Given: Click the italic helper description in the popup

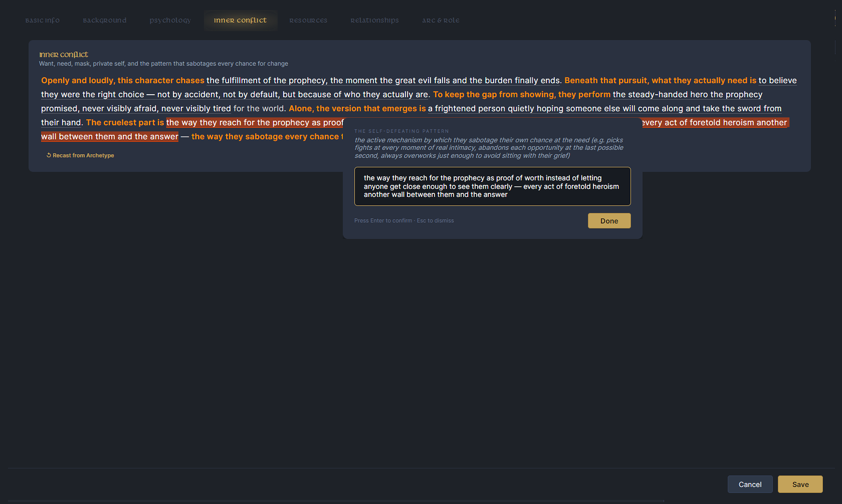Looking at the screenshot, I should (489, 148).
